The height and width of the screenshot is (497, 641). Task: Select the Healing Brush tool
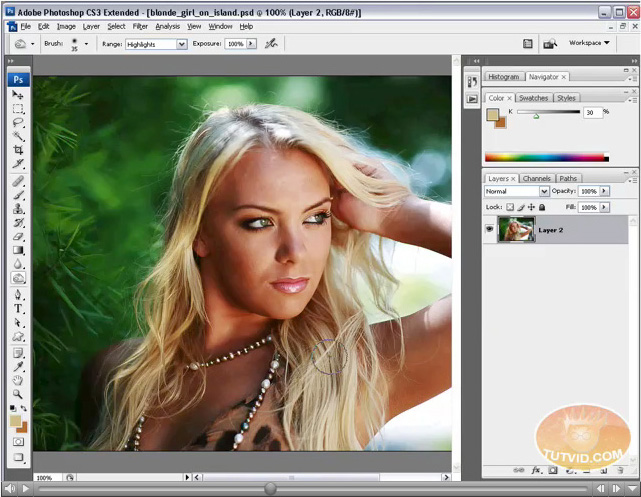18,181
